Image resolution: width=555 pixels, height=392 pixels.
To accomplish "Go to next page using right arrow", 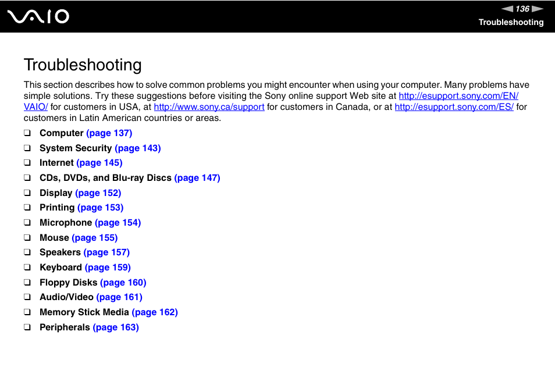I will point(538,9).
